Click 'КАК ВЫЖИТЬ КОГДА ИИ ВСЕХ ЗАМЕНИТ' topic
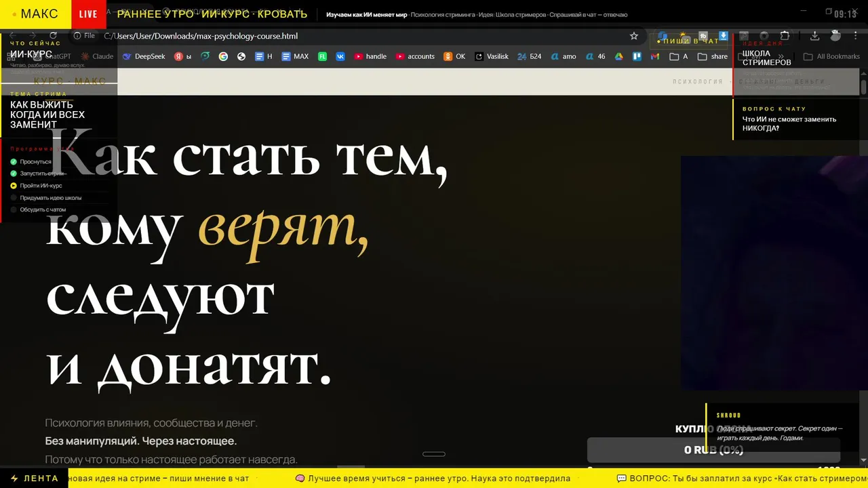868x488 pixels. point(47,115)
